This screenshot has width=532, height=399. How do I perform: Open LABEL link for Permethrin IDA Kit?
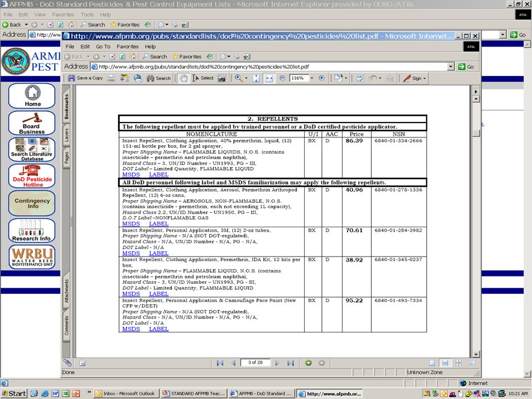coord(159,294)
